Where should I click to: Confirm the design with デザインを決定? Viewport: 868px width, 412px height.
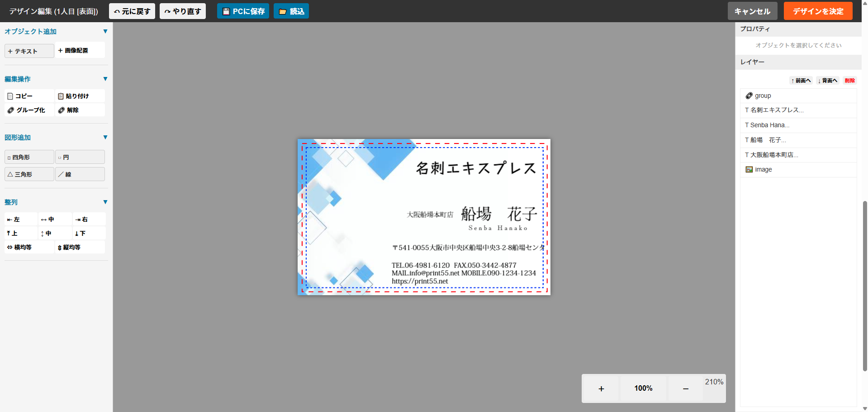[818, 10]
